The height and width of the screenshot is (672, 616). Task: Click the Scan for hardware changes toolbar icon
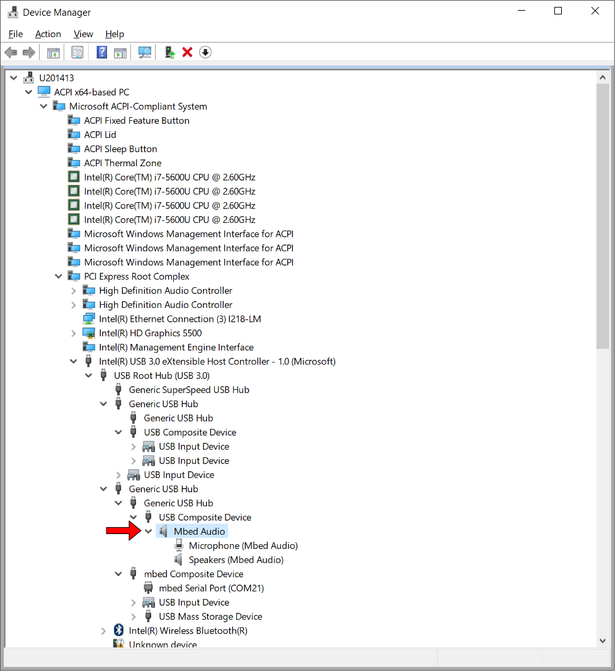144,52
